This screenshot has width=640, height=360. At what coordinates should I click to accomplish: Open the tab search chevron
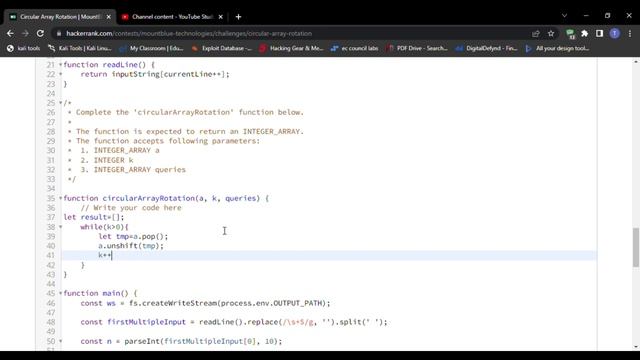point(564,16)
